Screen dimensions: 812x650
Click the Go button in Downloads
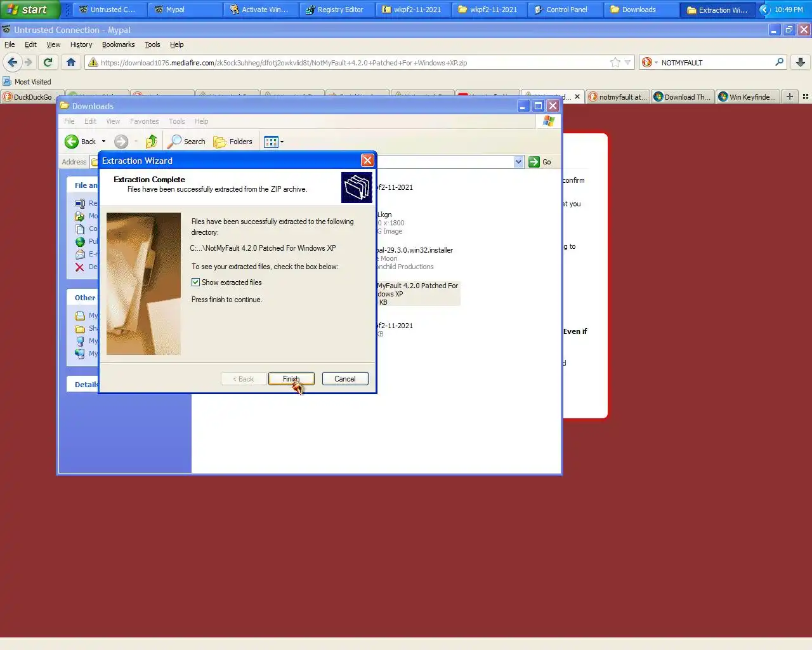[x=540, y=162]
